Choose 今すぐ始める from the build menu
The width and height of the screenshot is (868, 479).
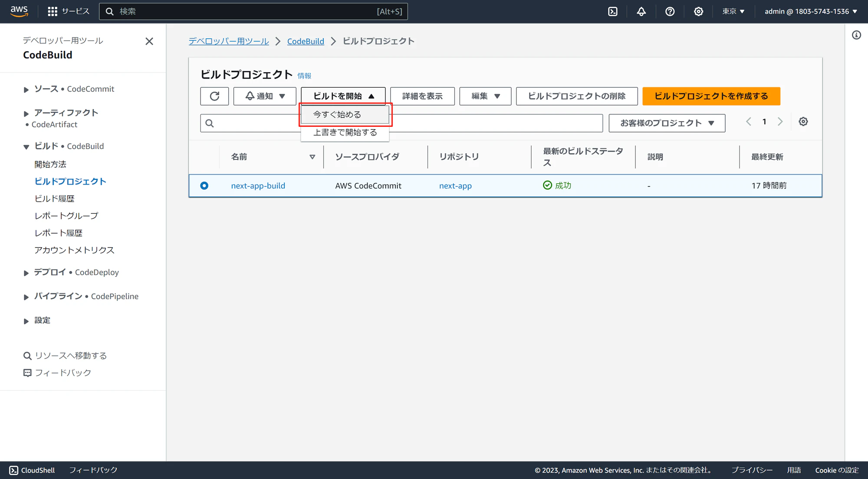pos(337,114)
